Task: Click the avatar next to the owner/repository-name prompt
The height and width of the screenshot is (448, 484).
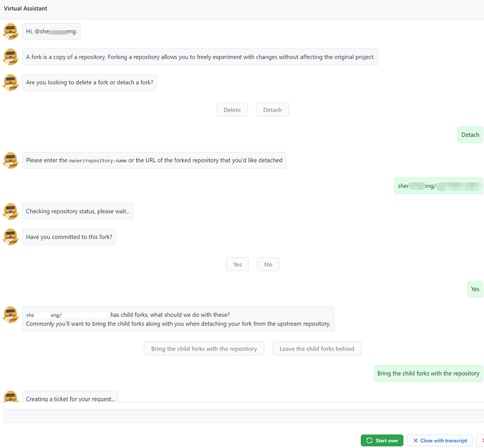Action: (x=10, y=160)
